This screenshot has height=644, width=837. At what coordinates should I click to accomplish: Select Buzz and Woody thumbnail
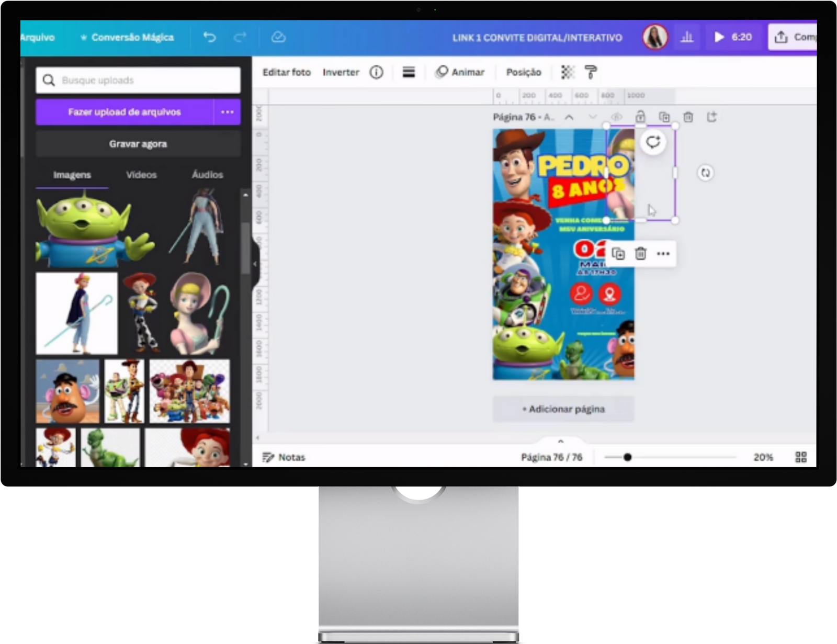coord(124,391)
